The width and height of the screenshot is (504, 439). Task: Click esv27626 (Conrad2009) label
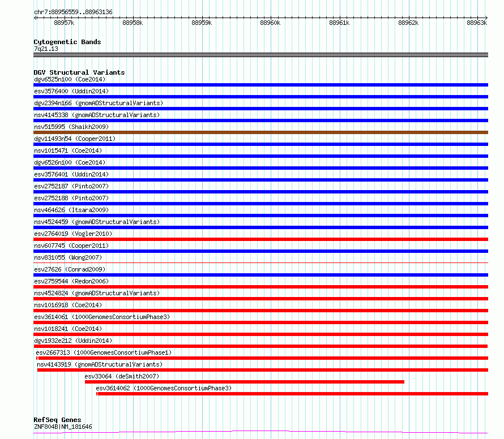(70, 269)
